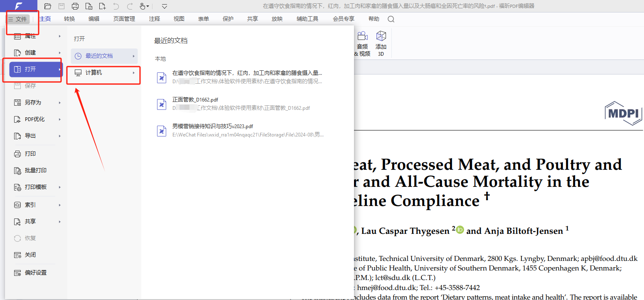Expand the 属性 submenu arrow
Image resolution: width=644 pixels, height=300 pixels.
(60, 36)
